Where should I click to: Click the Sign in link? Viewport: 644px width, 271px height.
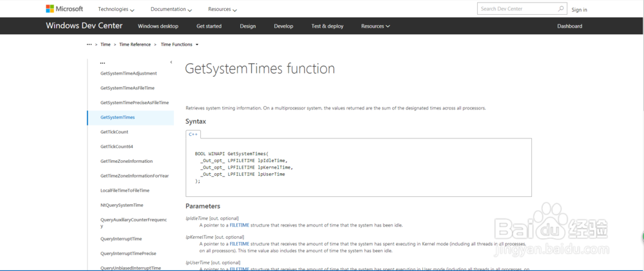tap(579, 10)
